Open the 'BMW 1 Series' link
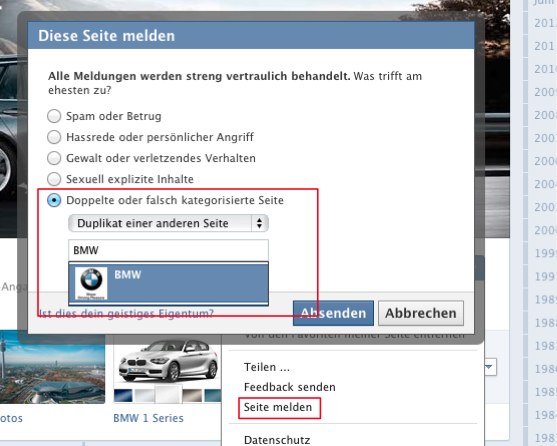557x446 pixels. click(x=148, y=418)
